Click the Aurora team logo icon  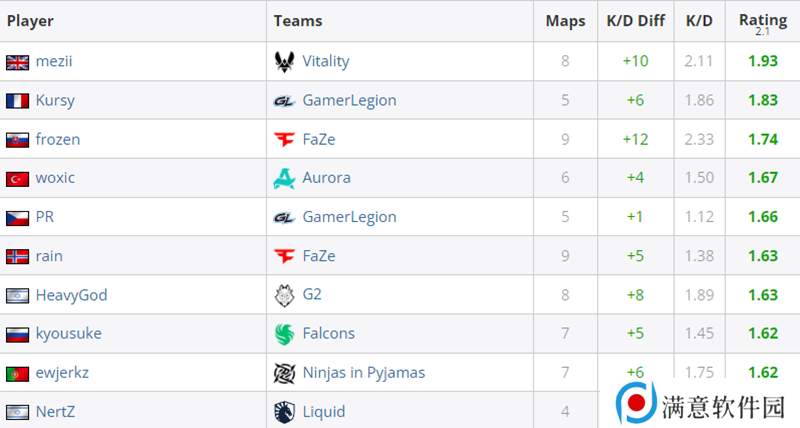pos(284,178)
